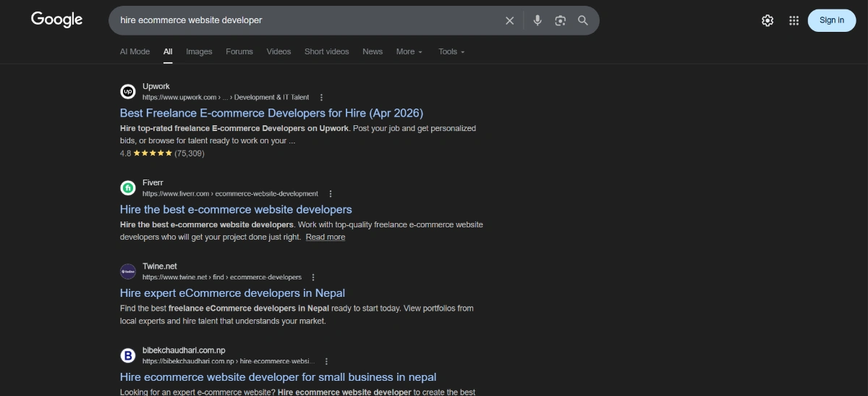Open Hire ecommerce website developer for small business link
Viewport: 868px width, 396px height.
[278, 377]
